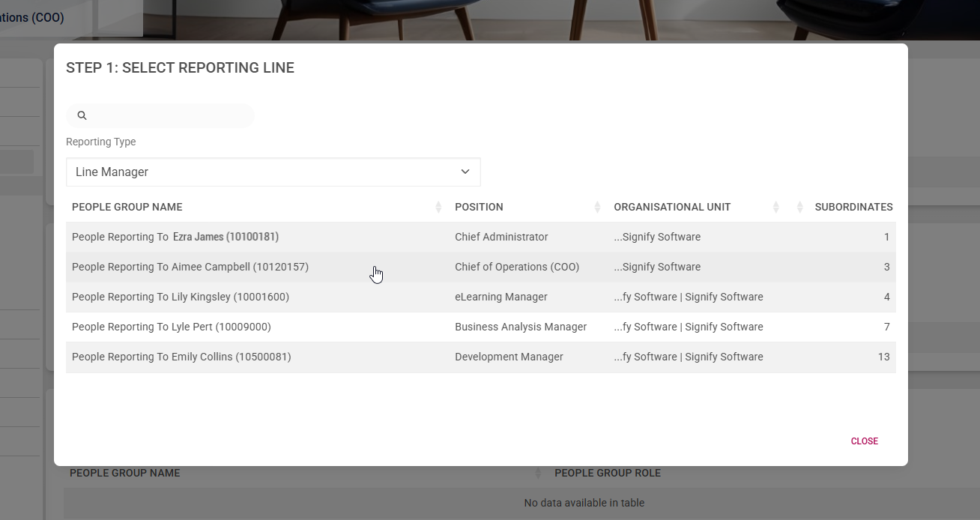Image resolution: width=980 pixels, height=520 pixels.
Task: Open the Line Manager reporting type dropdown
Action: point(273,172)
